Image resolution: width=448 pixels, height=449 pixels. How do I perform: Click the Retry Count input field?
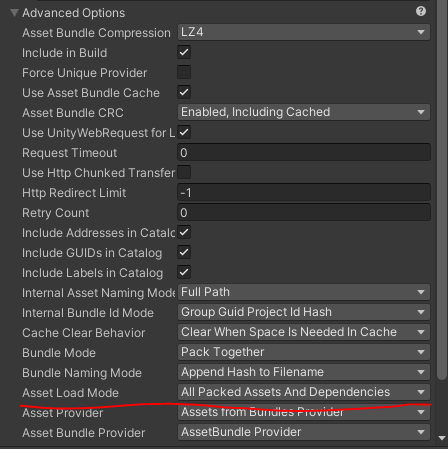coord(304,212)
